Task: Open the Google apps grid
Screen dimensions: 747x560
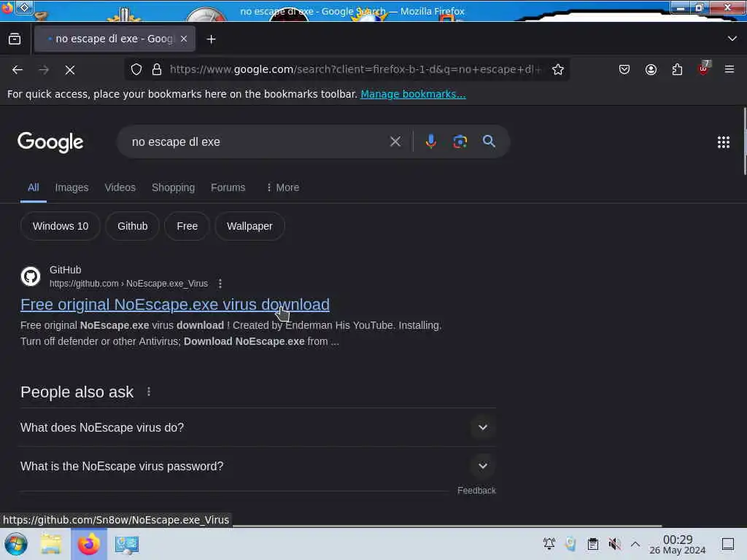Action: 723,142
